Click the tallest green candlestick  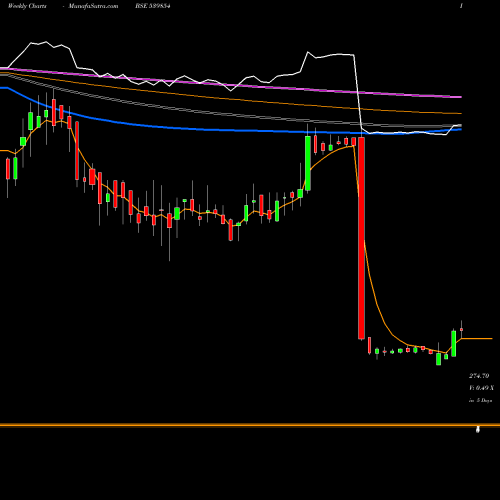tap(308, 163)
